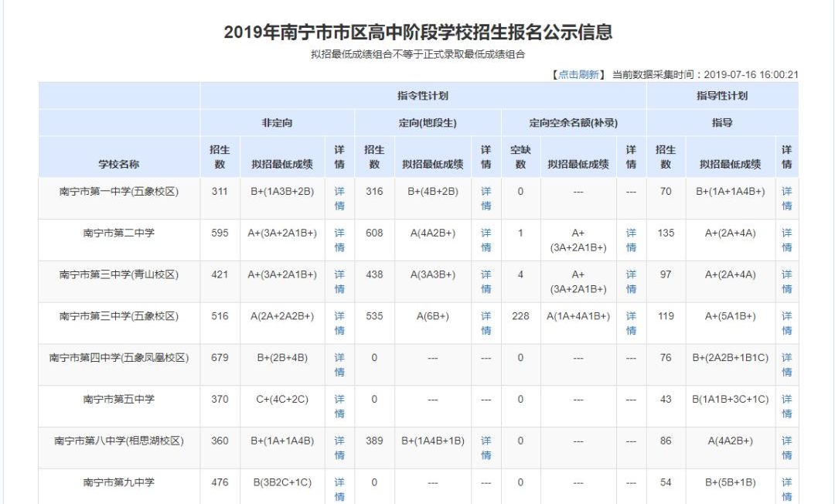Open 非定向 详情 for 第三中学(五象校区)
The height and width of the screenshot is (504, 835).
click(339, 323)
